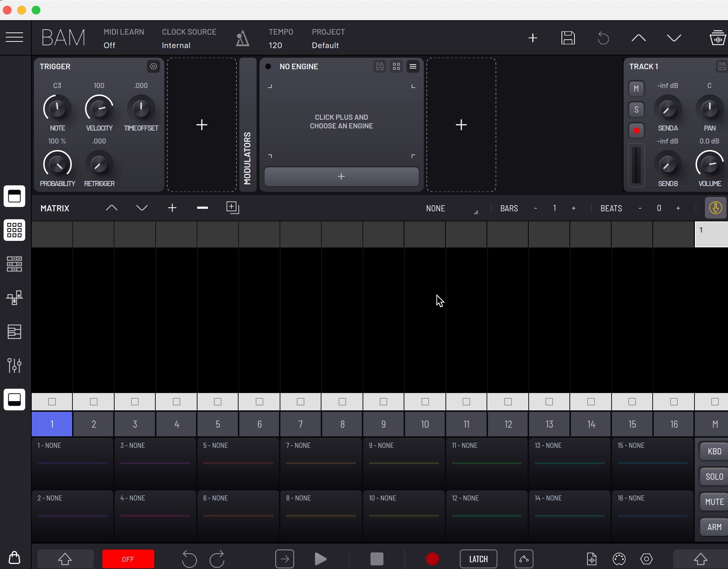The image size is (728, 569).
Task: Tick the checkbox above track 16
Action: click(x=674, y=401)
